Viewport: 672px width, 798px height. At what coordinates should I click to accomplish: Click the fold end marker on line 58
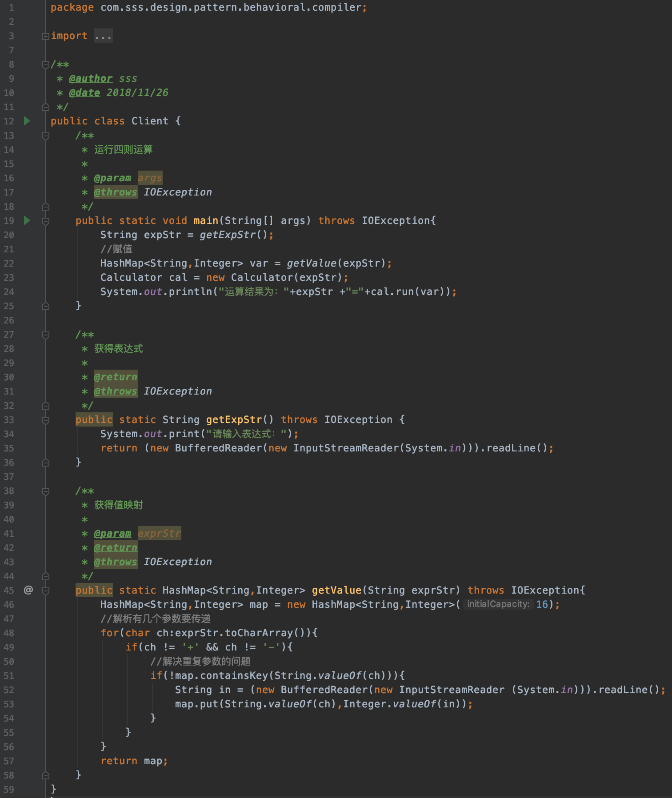(45, 775)
